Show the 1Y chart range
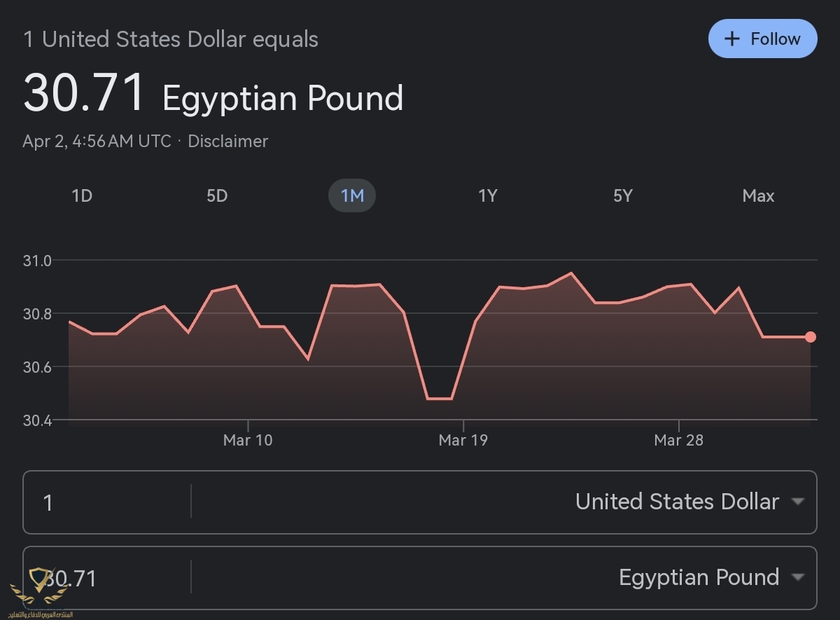Viewport: 840px width, 620px height. pos(487,195)
